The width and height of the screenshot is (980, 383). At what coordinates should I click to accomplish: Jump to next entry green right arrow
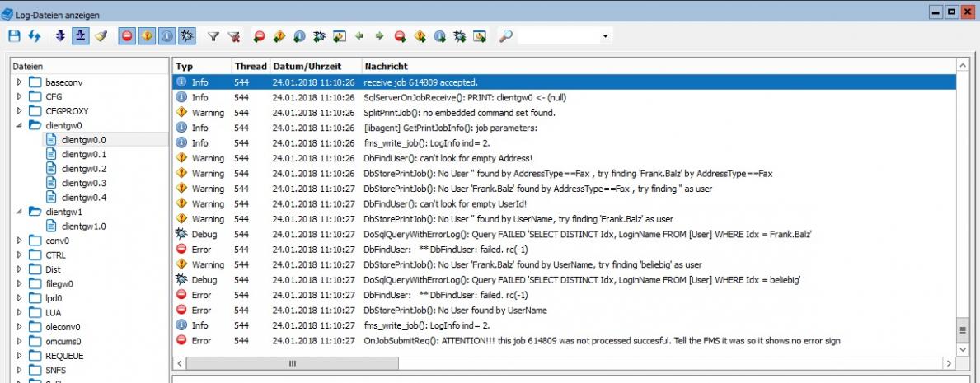(x=379, y=36)
